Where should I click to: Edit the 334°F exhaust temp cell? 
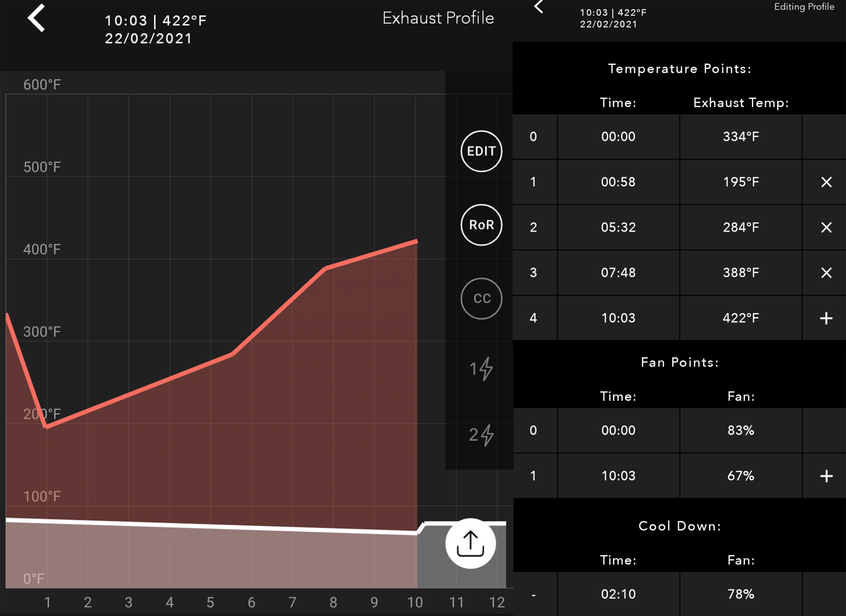coord(741,137)
